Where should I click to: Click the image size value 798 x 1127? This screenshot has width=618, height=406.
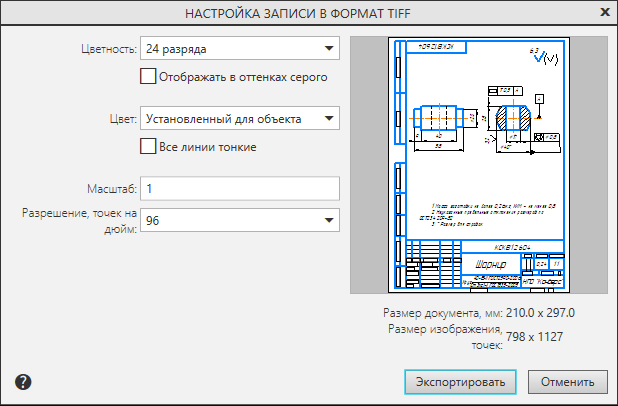tap(535, 337)
